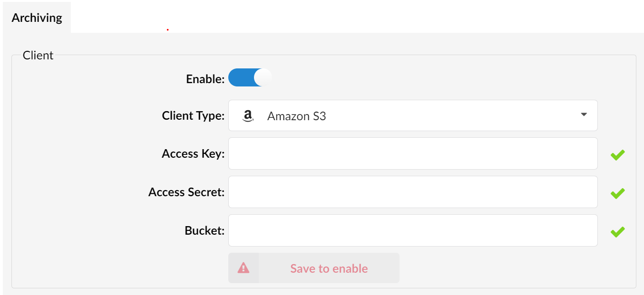
Task: Click the green checkmark beside Access Key
Action: [x=617, y=154]
